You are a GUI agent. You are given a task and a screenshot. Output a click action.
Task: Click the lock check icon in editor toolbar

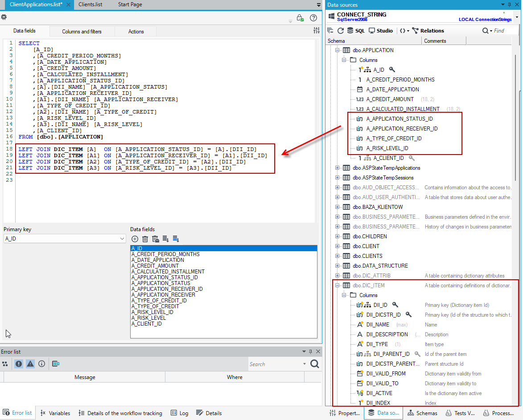pyautogui.click(x=300, y=18)
